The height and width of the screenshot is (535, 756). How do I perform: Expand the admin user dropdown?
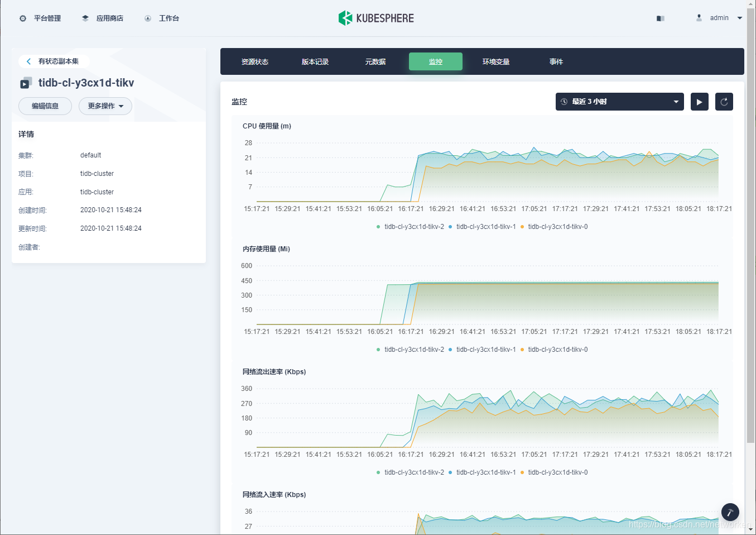(x=740, y=18)
